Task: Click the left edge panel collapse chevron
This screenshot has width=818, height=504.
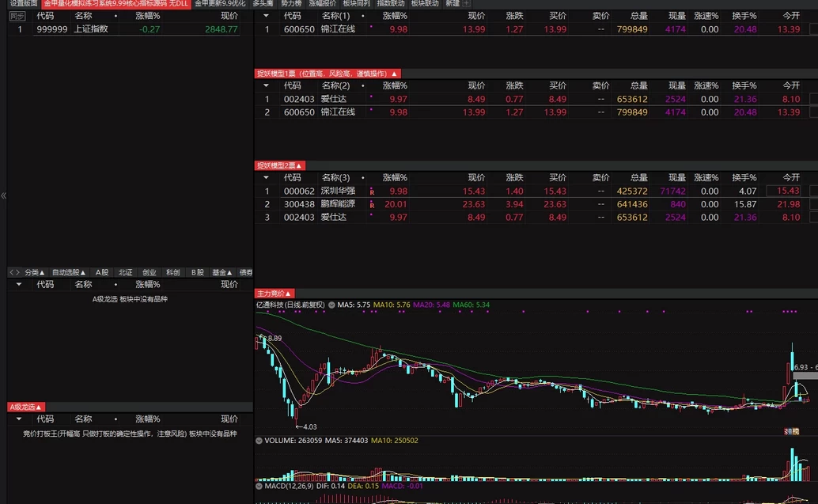Action: pyautogui.click(x=3, y=195)
